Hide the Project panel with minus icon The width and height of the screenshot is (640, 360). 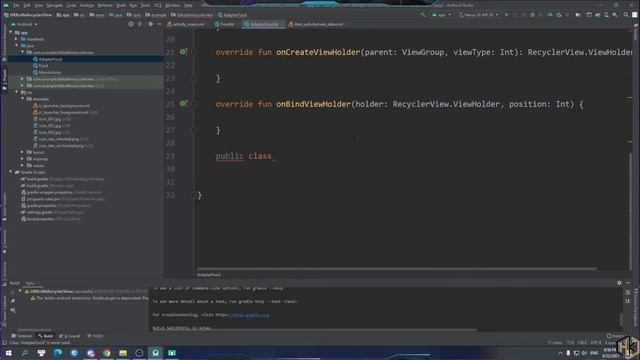(159, 24)
